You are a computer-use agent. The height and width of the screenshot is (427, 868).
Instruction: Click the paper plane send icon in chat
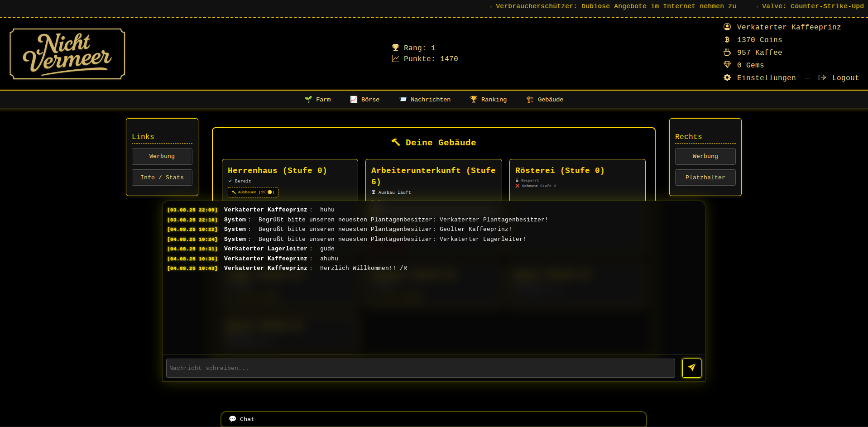click(x=691, y=368)
